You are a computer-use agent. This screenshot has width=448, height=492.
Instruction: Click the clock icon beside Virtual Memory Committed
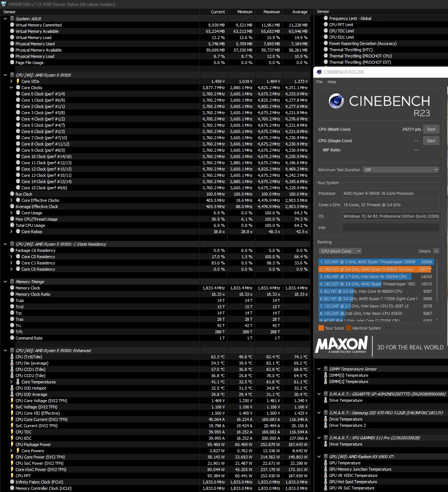click(12, 25)
